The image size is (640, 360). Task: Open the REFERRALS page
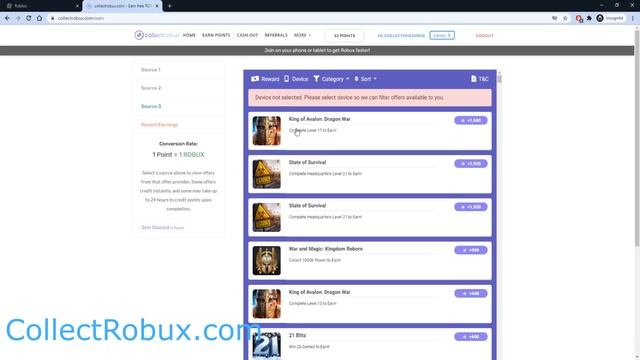point(276,35)
